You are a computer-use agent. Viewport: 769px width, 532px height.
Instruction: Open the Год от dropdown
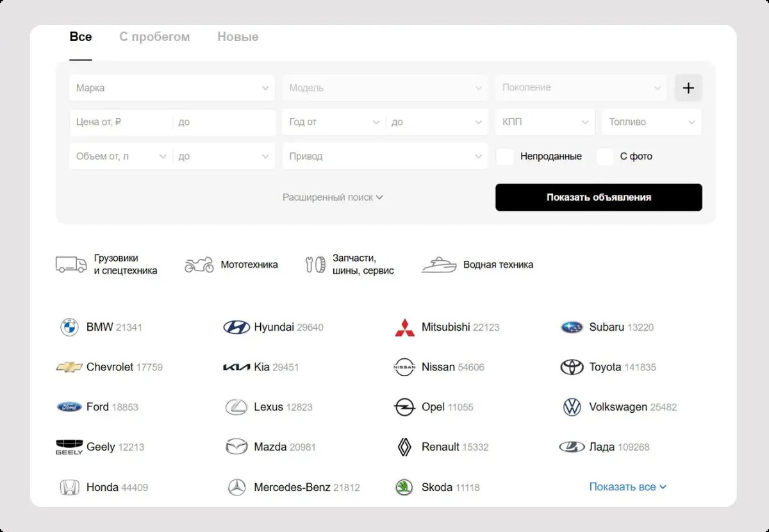[333, 122]
